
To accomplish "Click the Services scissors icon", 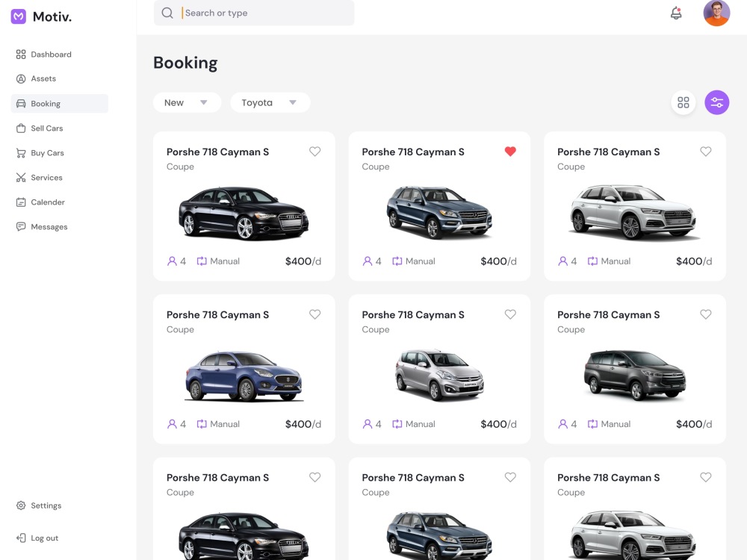I will coord(21,178).
